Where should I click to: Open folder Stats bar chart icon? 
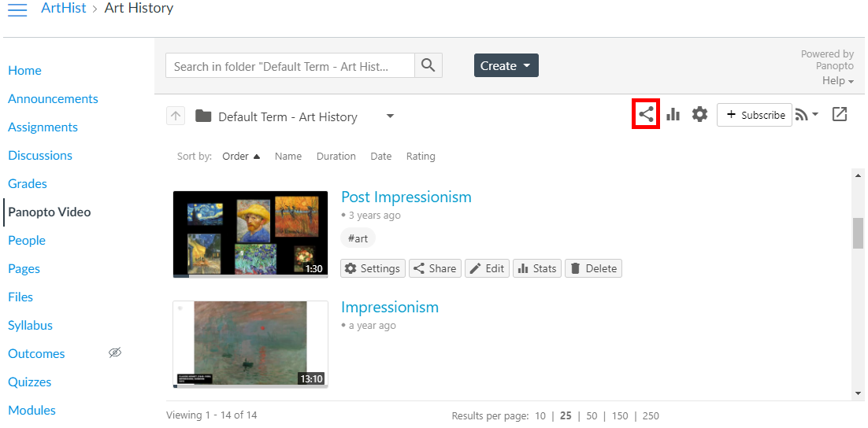click(x=673, y=114)
